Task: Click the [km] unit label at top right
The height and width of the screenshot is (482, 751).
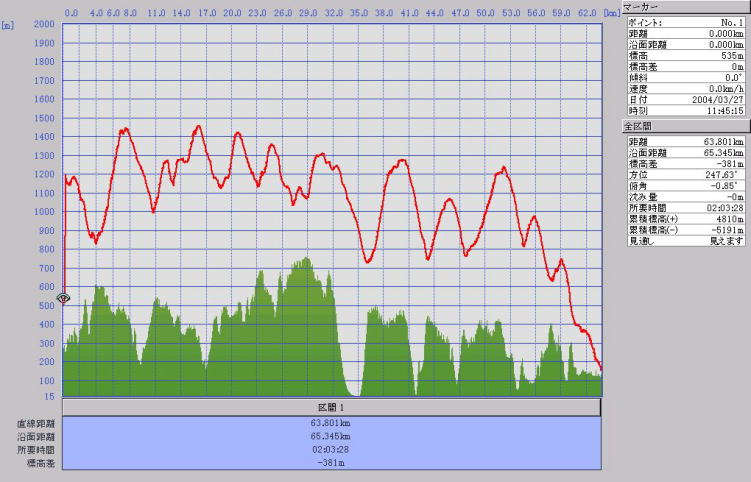Action: (611, 13)
